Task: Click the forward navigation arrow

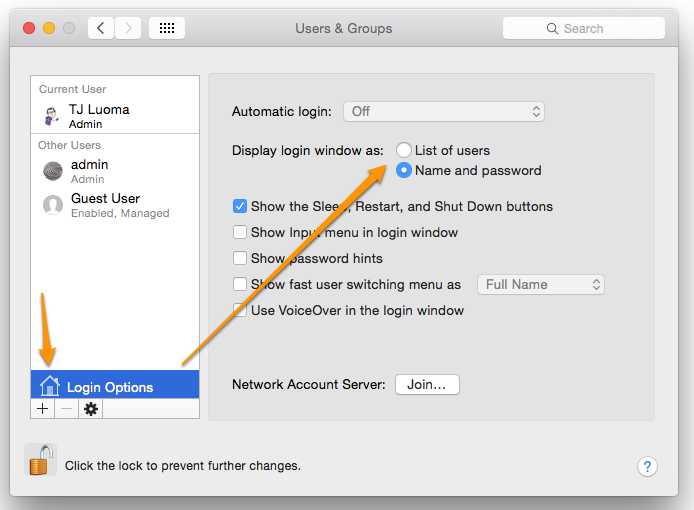Action: [x=128, y=28]
